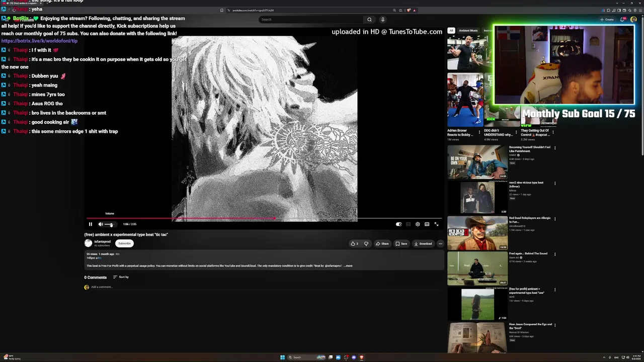Open the YouTube account avatar menu

point(633,20)
